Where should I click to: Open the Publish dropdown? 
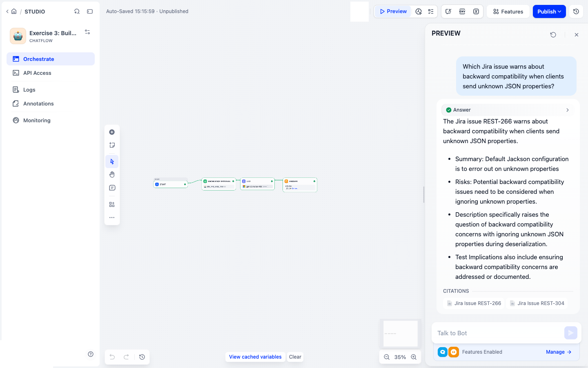tap(549, 11)
